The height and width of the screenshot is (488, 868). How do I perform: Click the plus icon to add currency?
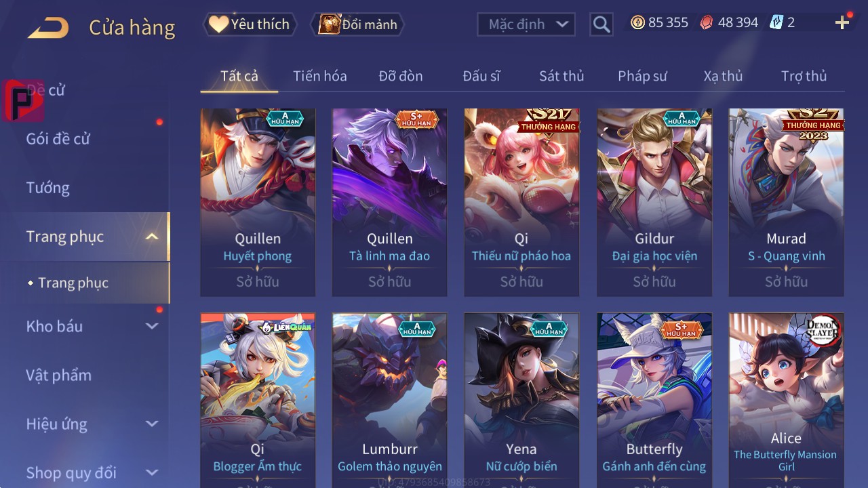842,23
